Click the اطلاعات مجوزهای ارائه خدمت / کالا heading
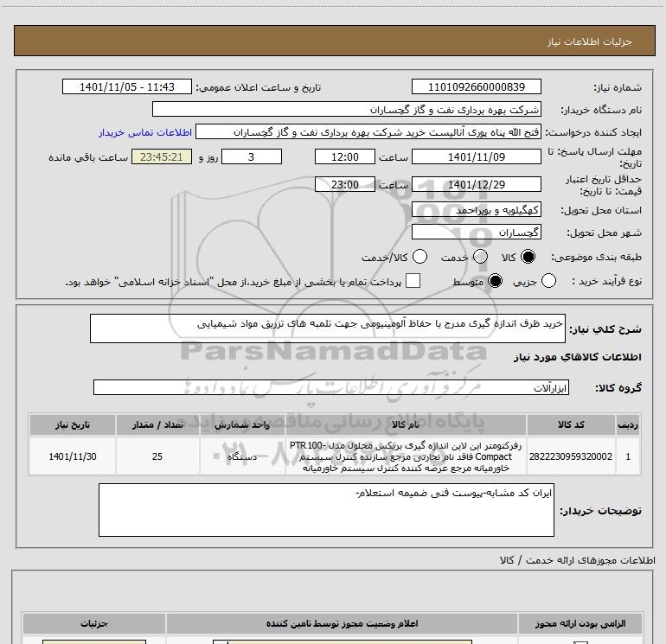Viewport: 666px width, 644px height. click(x=578, y=560)
